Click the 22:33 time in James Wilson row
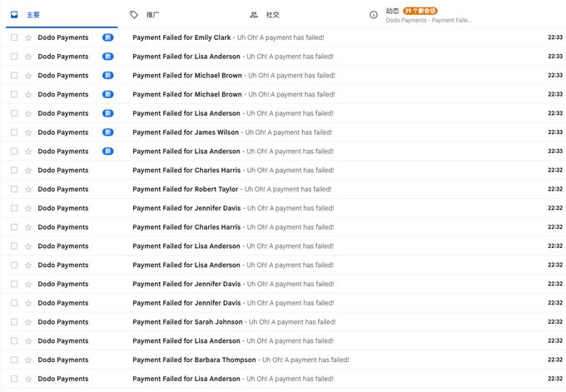 pos(555,132)
